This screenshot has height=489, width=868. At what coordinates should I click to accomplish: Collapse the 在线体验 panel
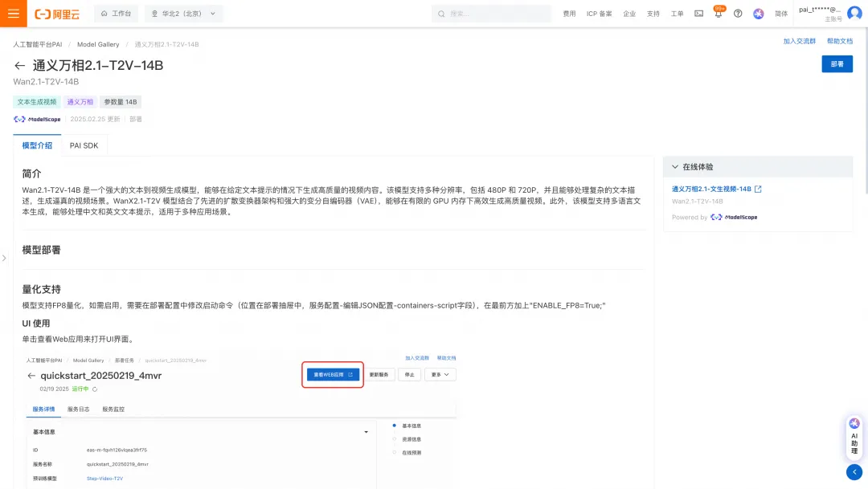675,166
